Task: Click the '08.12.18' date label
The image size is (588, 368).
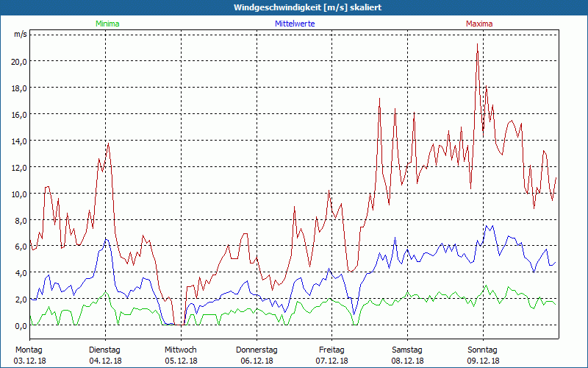Action: coord(408,361)
